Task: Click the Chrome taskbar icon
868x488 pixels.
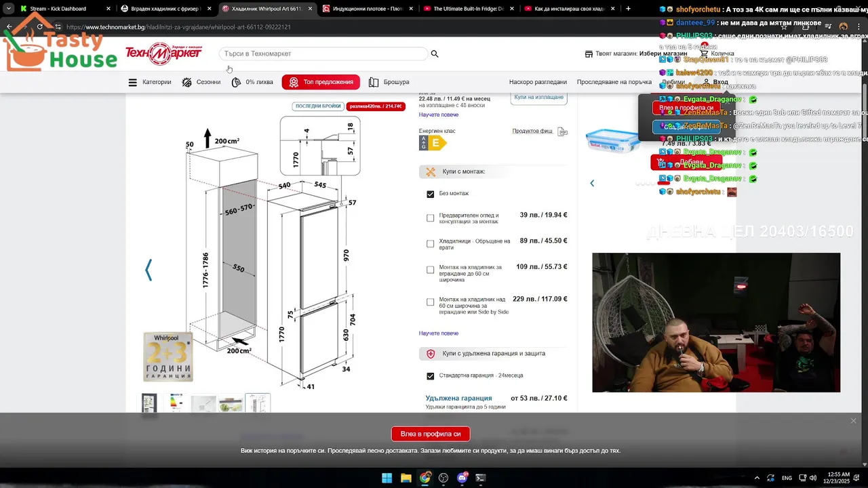Action: click(x=425, y=478)
